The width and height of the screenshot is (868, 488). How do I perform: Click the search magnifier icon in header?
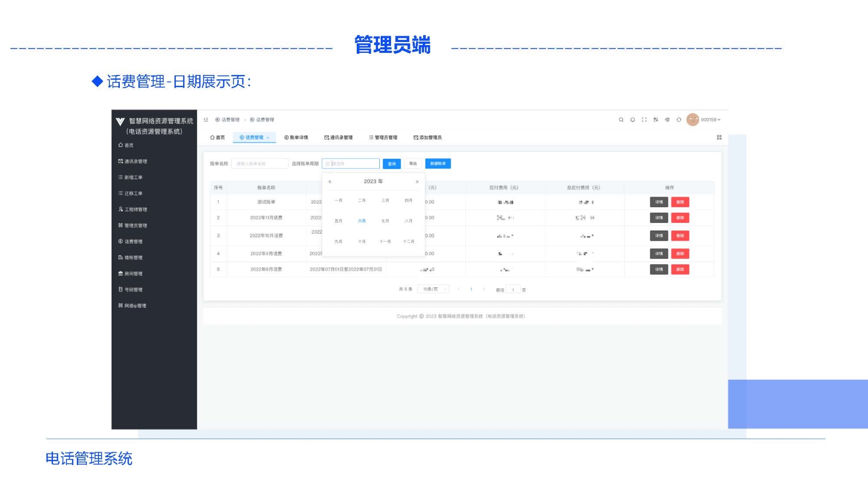point(621,120)
